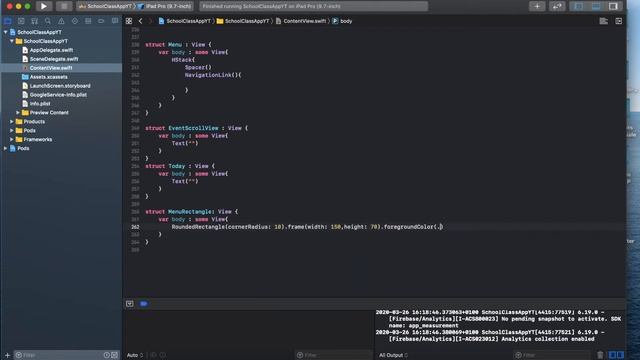Add a new file with navigator plus button

point(7,355)
